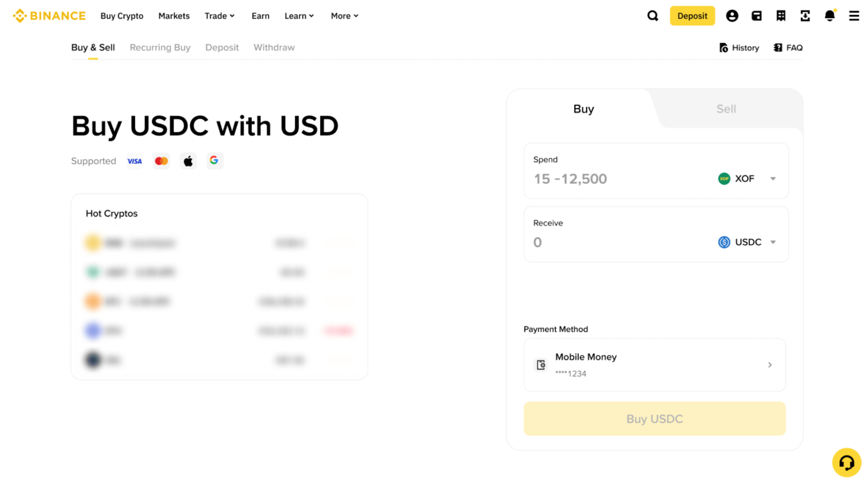Image resolution: width=868 pixels, height=484 pixels.
Task: Open the orders icon in header
Action: (x=781, y=16)
